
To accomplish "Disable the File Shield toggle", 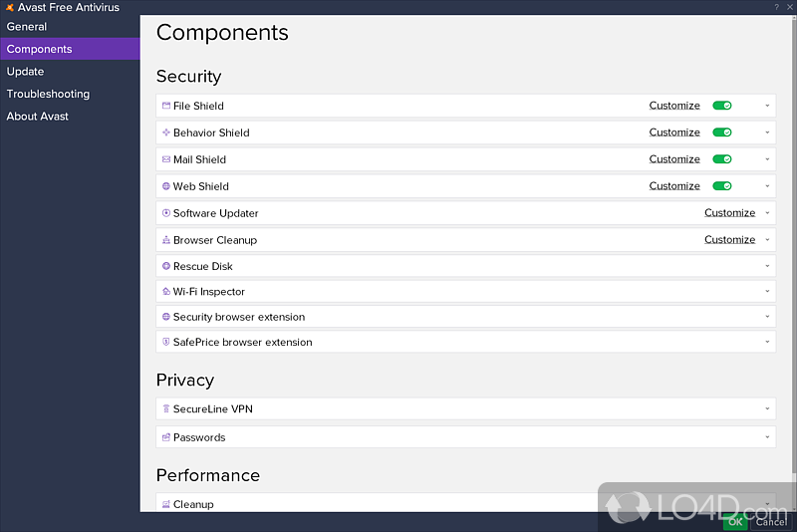I will pos(722,106).
